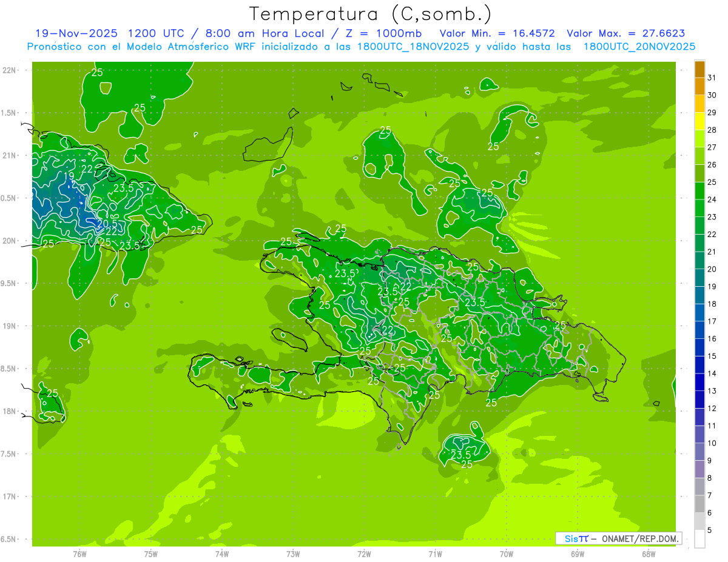Screen dimensions: 728x562
Task: Click brown legend swatch above 31
Action: (x=699, y=69)
